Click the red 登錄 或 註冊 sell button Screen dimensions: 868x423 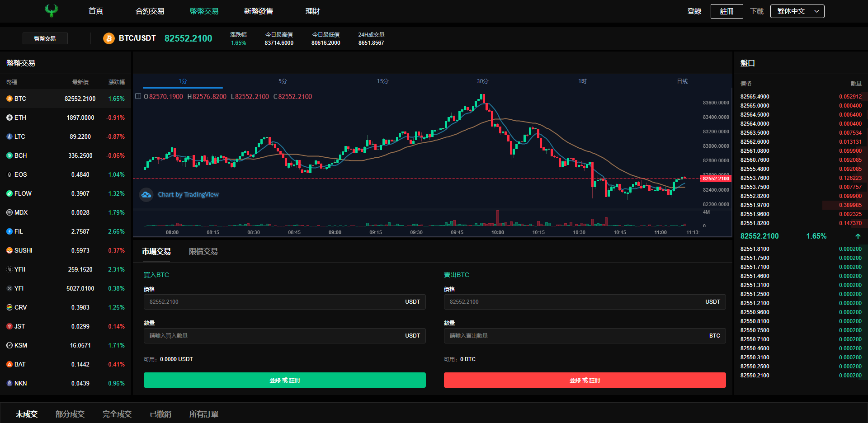[585, 380]
